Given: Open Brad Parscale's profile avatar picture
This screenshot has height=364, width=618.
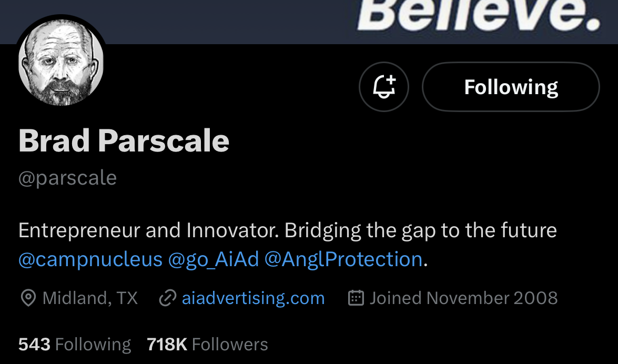Looking at the screenshot, I should (x=61, y=64).
